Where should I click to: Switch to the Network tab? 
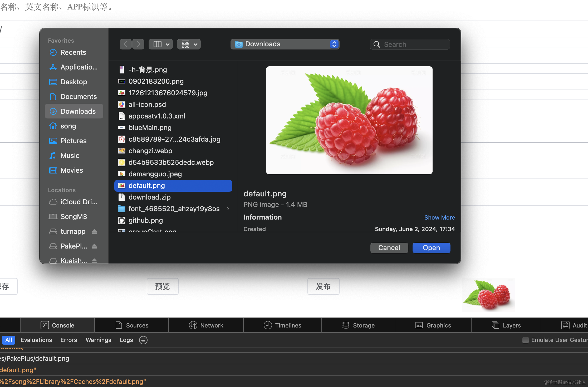[206, 325]
